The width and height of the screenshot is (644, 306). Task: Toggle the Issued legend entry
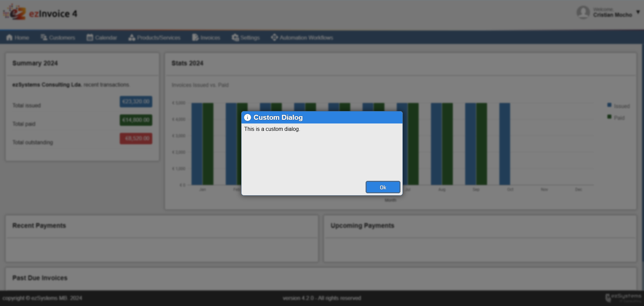pyautogui.click(x=619, y=106)
